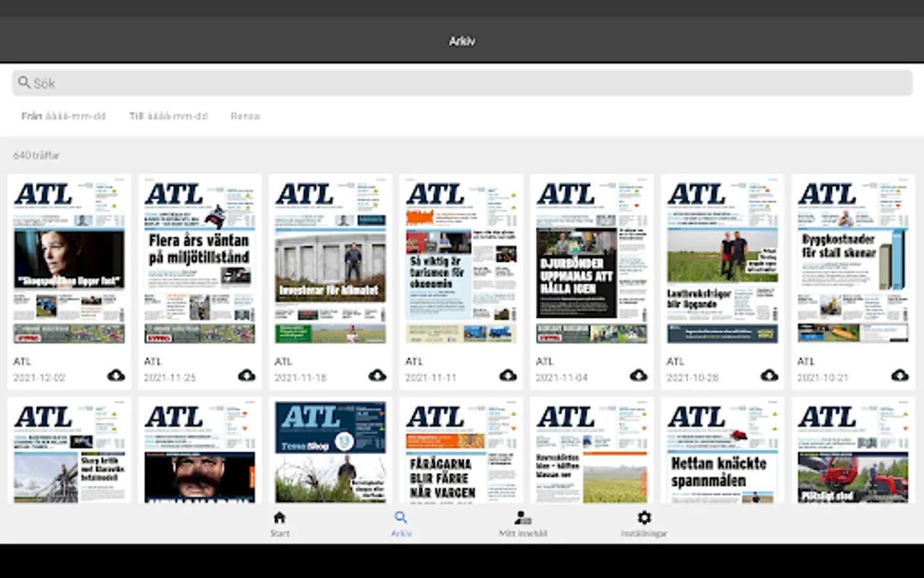Click the 2021-10-28 date text
924x578 pixels.
point(692,378)
